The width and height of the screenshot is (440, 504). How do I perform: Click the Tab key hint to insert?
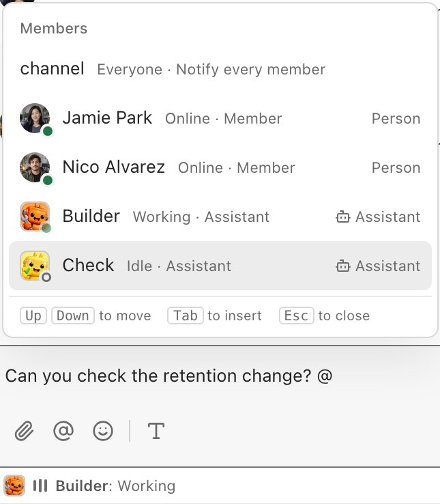[186, 316]
